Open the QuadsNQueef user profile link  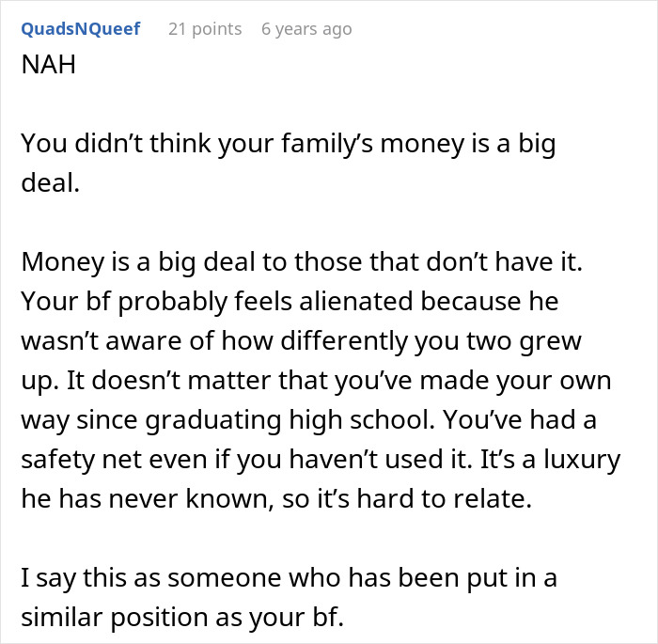click(x=80, y=29)
